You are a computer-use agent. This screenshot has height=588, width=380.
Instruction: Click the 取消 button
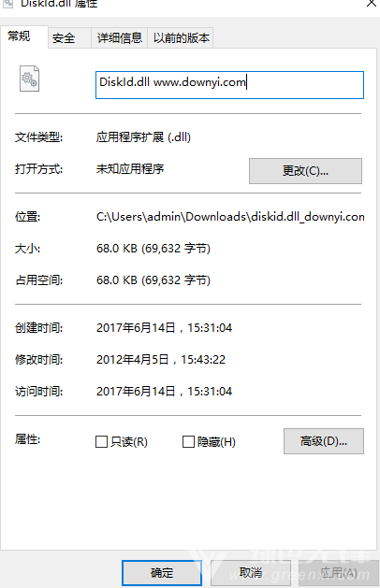coord(251,573)
